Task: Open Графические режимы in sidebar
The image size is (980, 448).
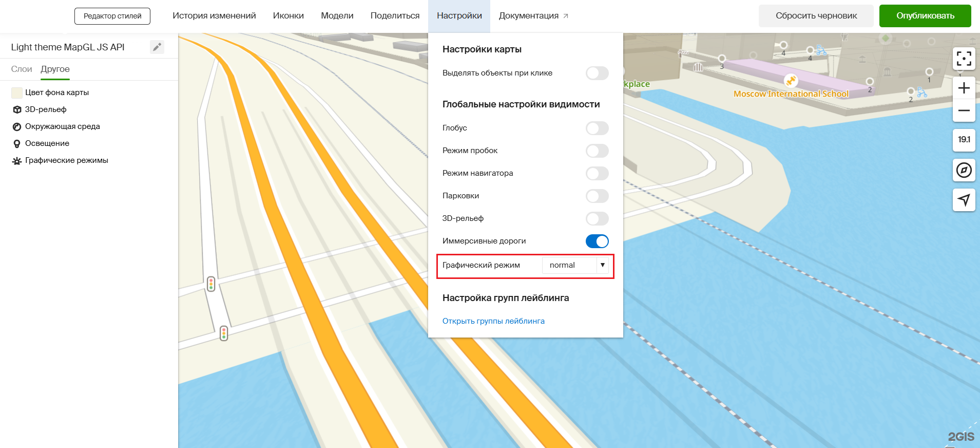Action: point(66,160)
